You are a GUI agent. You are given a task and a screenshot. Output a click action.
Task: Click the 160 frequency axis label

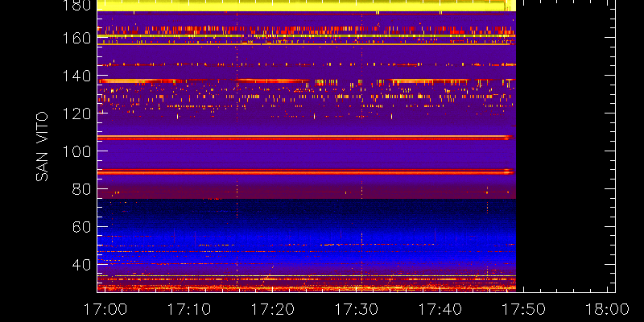tap(77, 38)
